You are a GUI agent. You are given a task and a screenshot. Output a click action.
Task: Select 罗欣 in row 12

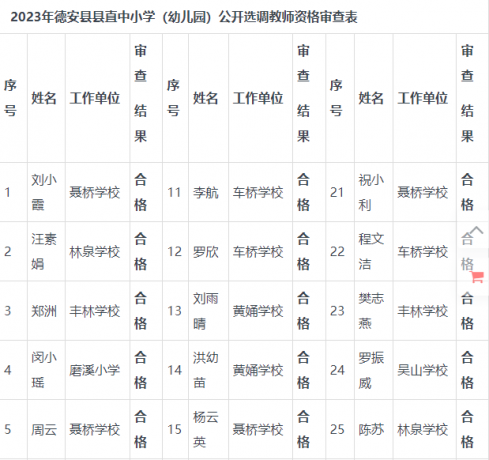click(205, 252)
